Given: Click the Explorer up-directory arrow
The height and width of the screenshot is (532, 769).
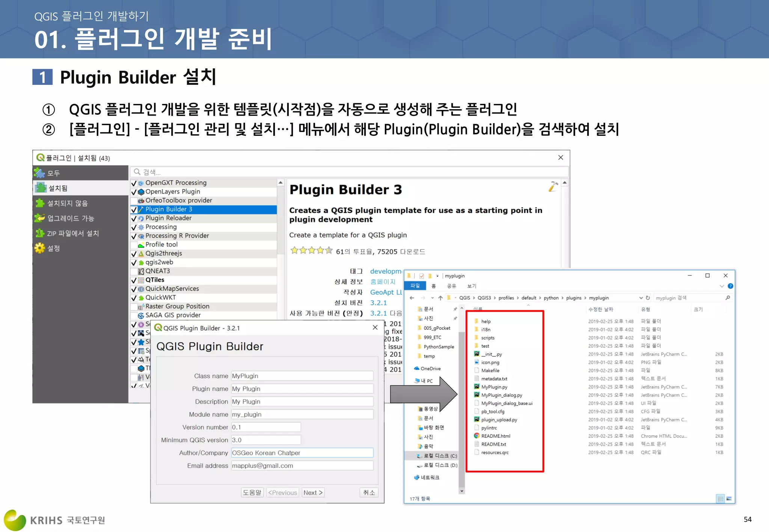Looking at the screenshot, I should (x=440, y=298).
